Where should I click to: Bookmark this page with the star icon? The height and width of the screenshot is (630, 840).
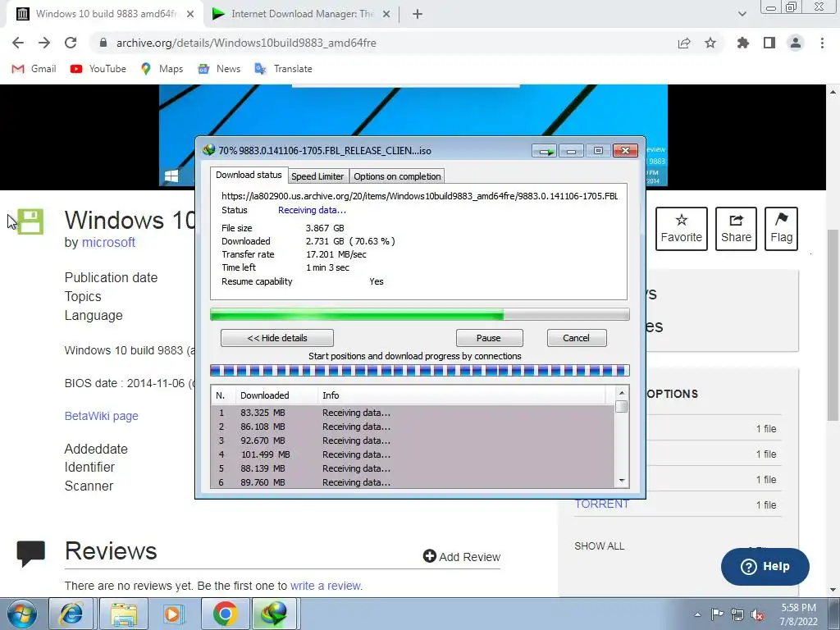point(710,43)
